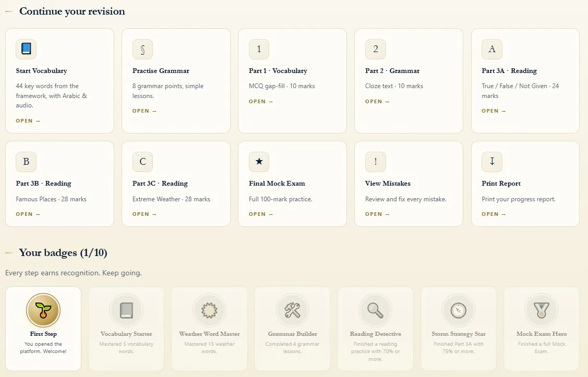
Task: Click the letter A Part 3A icon
Action: (492, 49)
